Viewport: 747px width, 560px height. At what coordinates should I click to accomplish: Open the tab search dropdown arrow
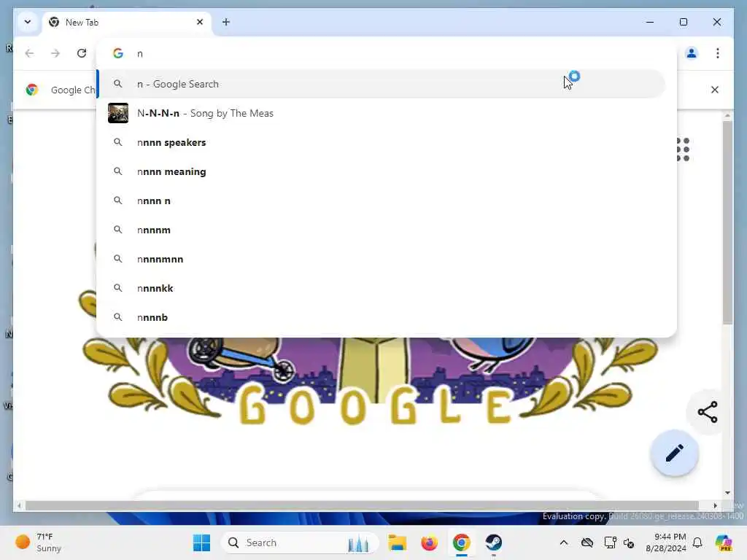coord(28,22)
